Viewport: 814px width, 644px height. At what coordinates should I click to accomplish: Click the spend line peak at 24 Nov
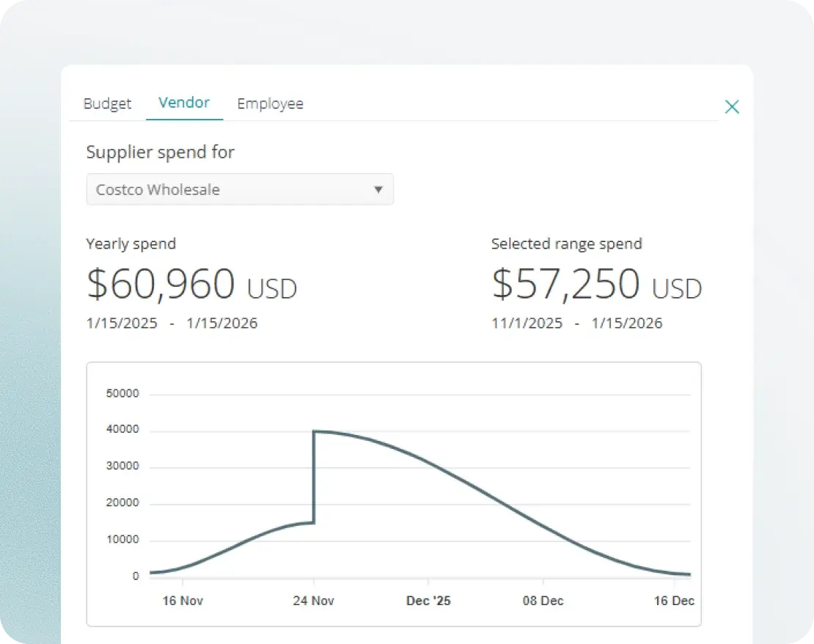pos(315,431)
